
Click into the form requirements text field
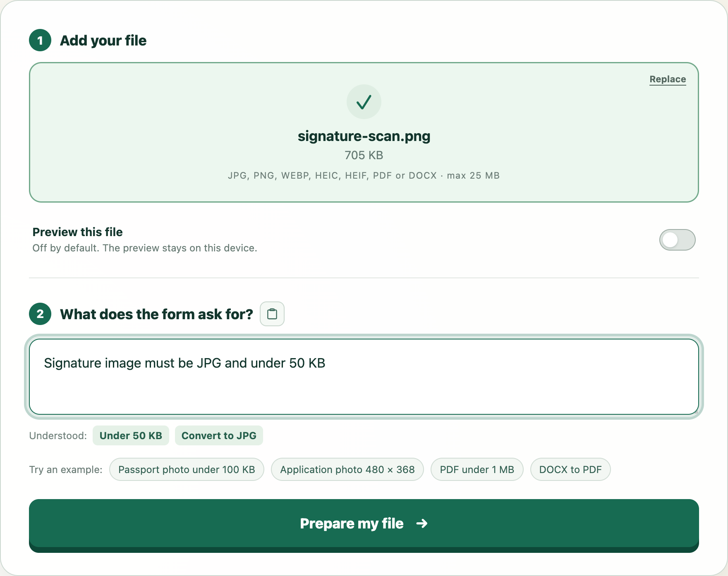click(364, 377)
